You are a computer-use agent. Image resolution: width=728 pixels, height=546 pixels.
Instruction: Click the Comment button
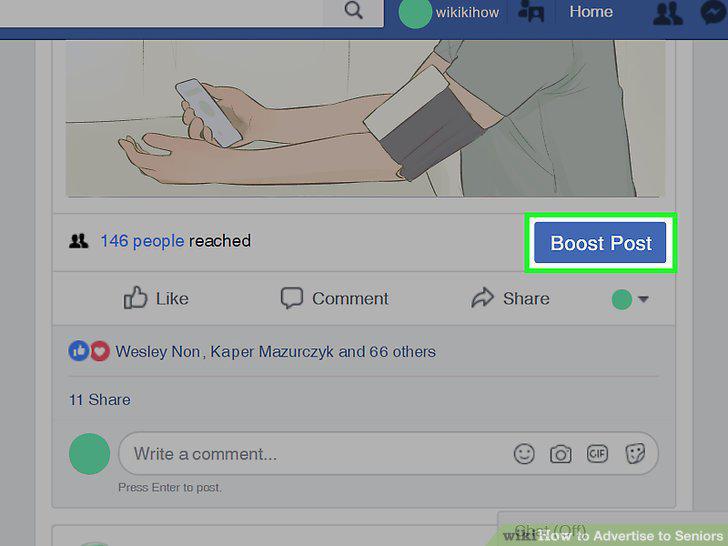tap(335, 298)
